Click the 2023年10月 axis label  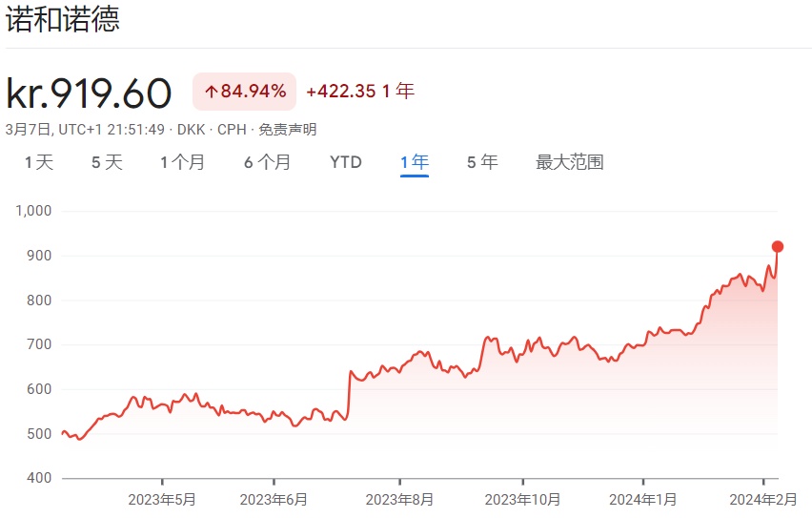pyautogui.click(x=522, y=499)
